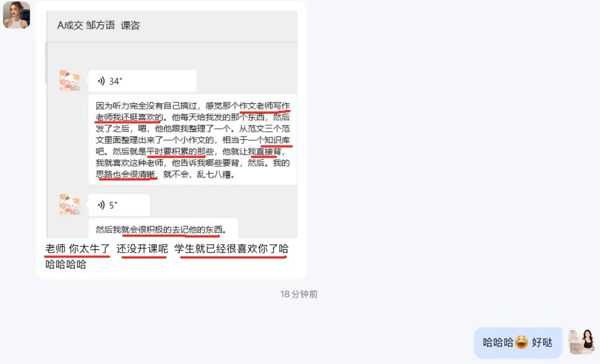Image resolution: width=600 pixels, height=364 pixels.
Task: Click the underlined word 知识库 in transcript
Action: pos(277,140)
